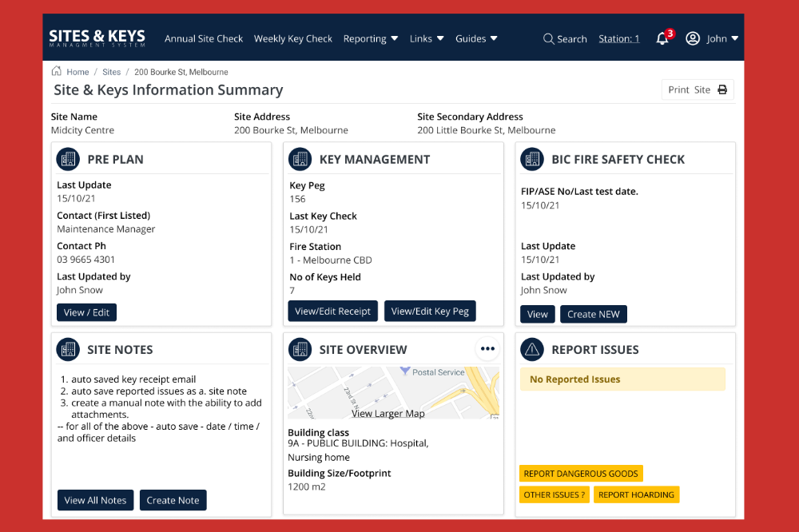The image size is (799, 532).
Task: Click the Report Hoarding button
Action: click(x=637, y=494)
